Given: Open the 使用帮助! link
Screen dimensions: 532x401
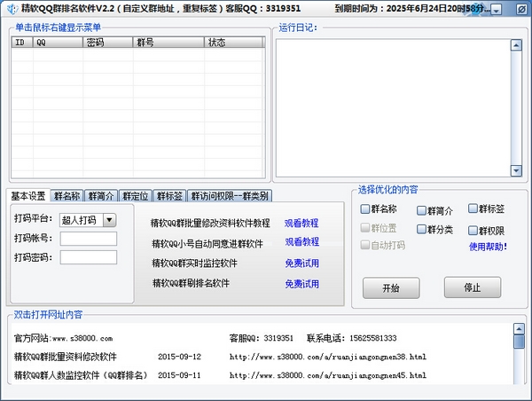Looking at the screenshot, I should [x=488, y=247].
